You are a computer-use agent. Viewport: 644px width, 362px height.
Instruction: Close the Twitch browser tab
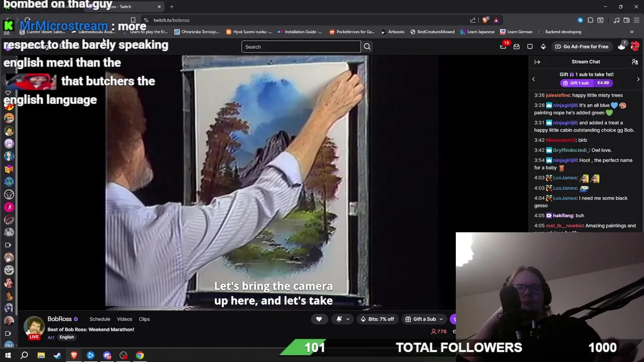coord(159,7)
